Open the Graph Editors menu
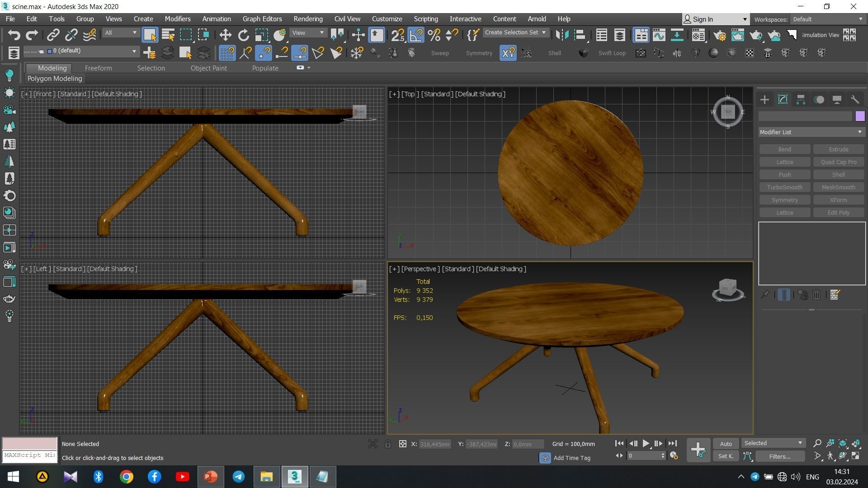The height and width of the screenshot is (488, 868). [262, 19]
